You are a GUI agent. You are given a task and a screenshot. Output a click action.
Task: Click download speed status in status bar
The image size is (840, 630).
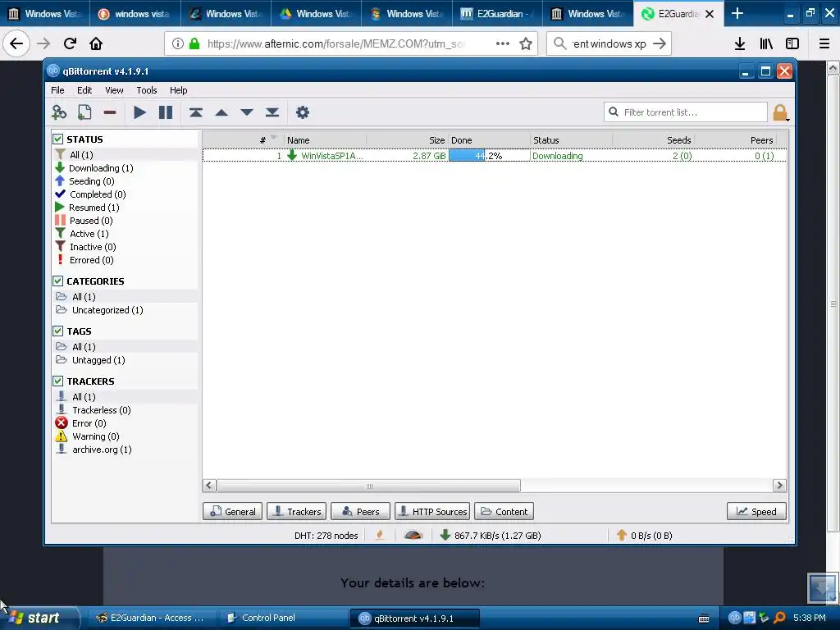tap(491, 535)
